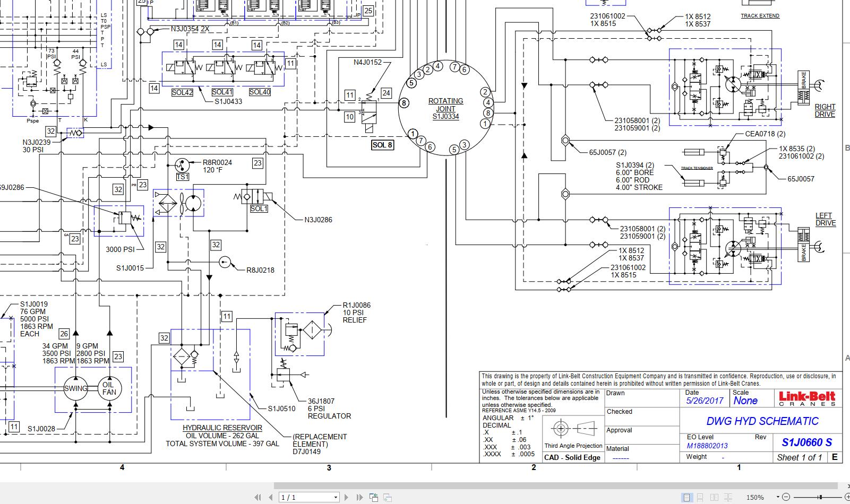Click the Next View icon
This screenshot has width=850, height=504.
(x=387, y=497)
